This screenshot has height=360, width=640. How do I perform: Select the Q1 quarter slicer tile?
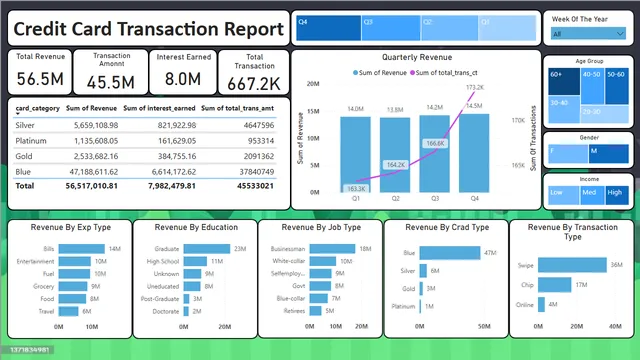tap(507, 28)
